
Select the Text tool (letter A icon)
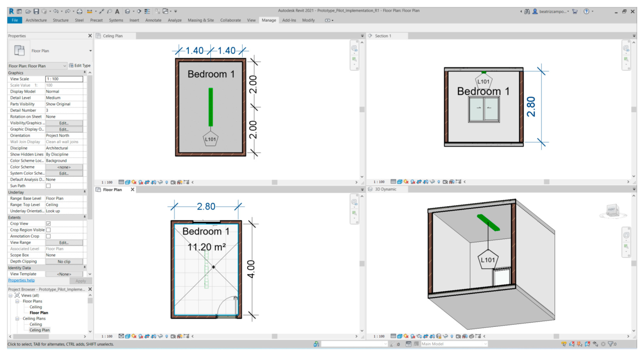117,11
